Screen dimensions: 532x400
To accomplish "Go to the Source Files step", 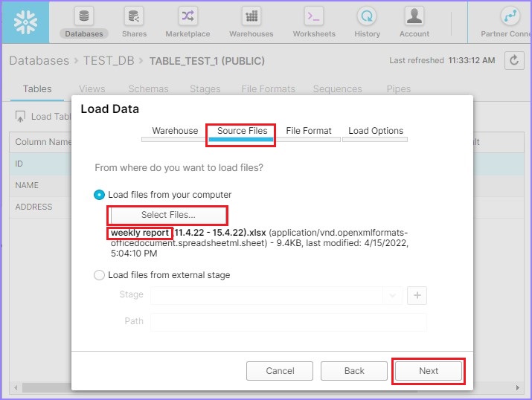I will 242,132.
